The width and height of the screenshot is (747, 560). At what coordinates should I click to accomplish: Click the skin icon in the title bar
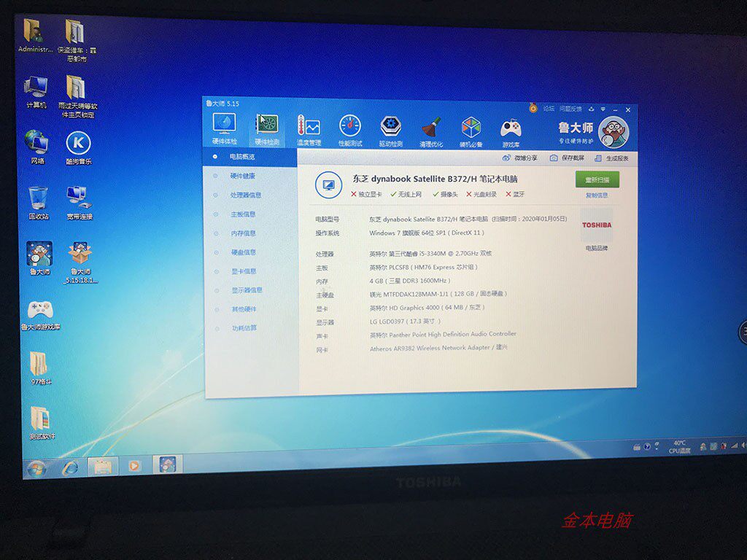(591, 109)
